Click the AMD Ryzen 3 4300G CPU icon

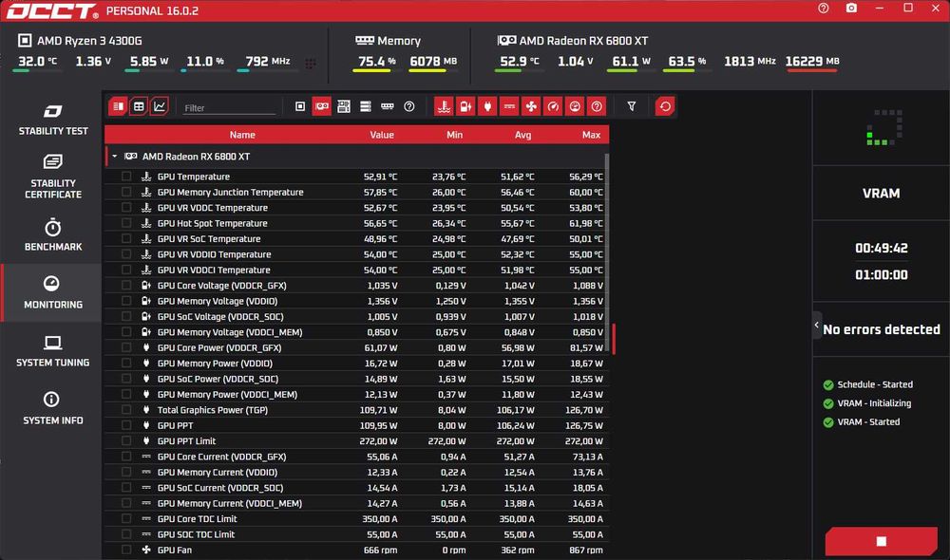[x=25, y=41]
